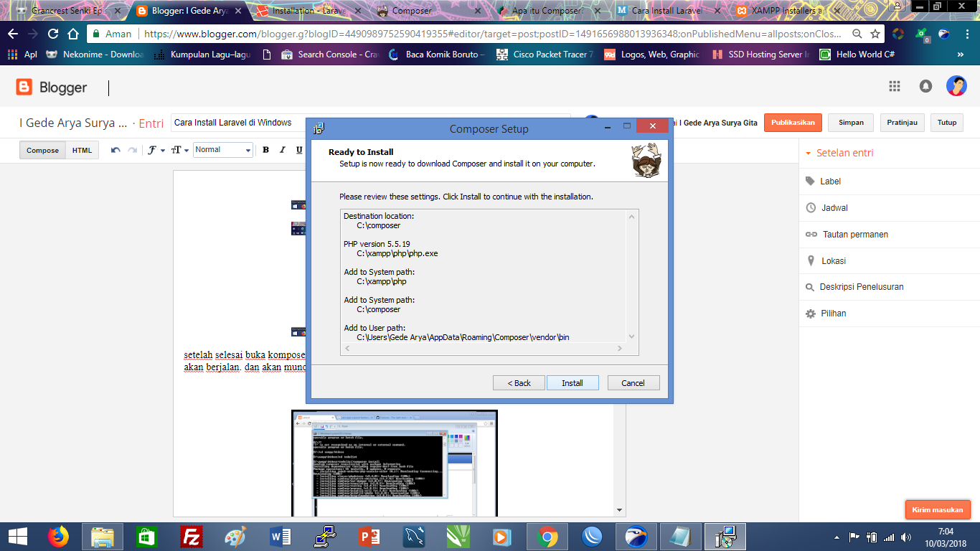Close the Blogger editor with Tutup
The height and width of the screenshot is (551, 980).
coord(947,123)
